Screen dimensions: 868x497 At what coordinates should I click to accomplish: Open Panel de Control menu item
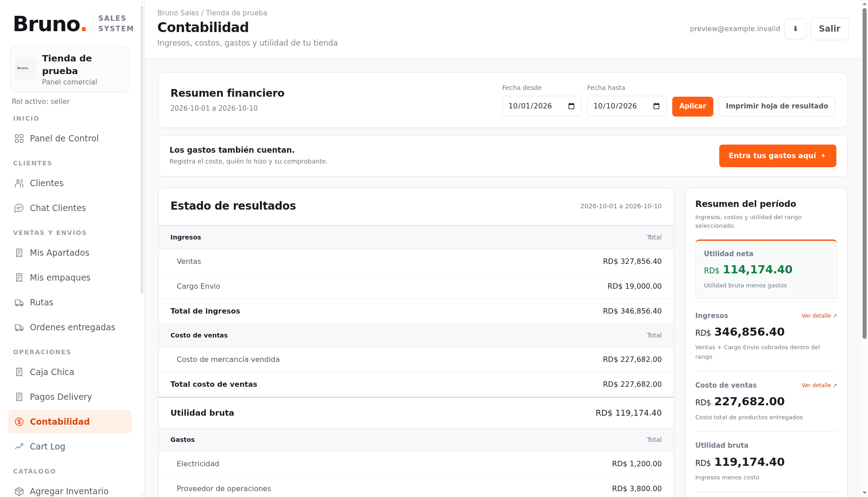pyautogui.click(x=70, y=138)
